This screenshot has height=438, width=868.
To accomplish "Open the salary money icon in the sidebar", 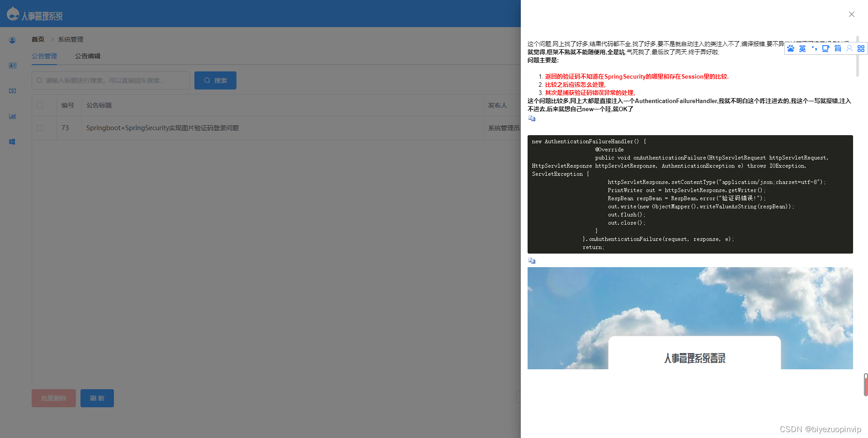I will 12,91.
